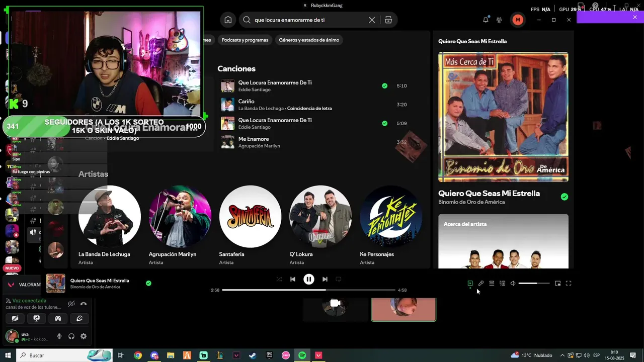Image resolution: width=644 pixels, height=362 pixels.
Task: Skip to the previous track
Action: [293, 279]
